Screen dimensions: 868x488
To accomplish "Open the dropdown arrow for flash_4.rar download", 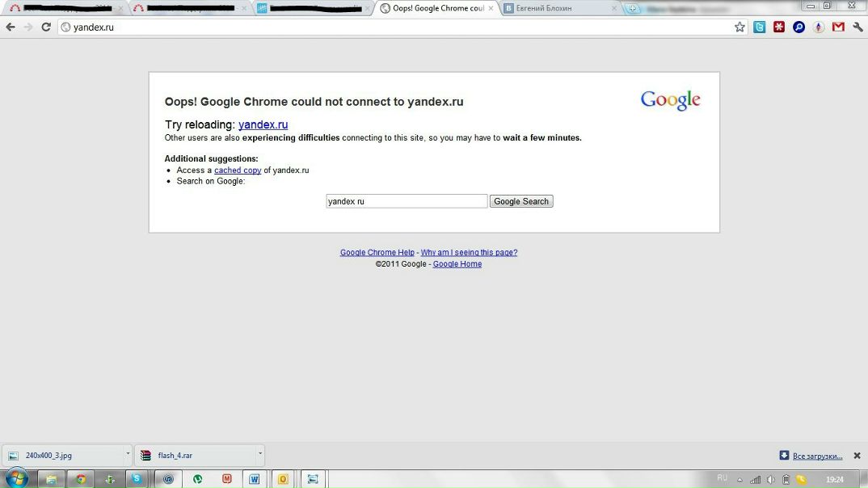I will point(259,454).
